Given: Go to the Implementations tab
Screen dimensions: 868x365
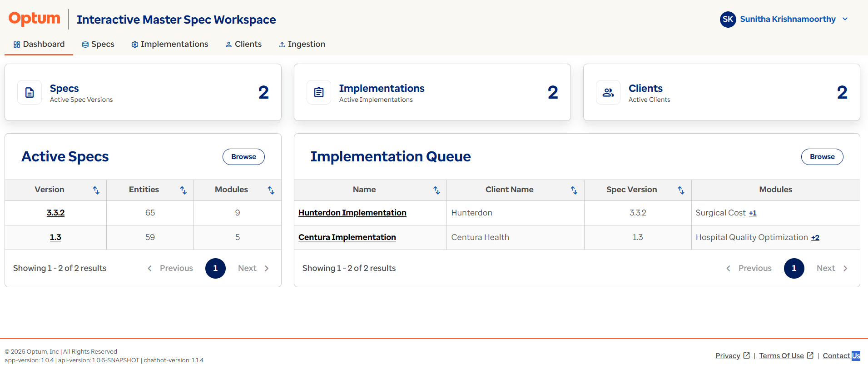Looking at the screenshot, I should tap(169, 44).
